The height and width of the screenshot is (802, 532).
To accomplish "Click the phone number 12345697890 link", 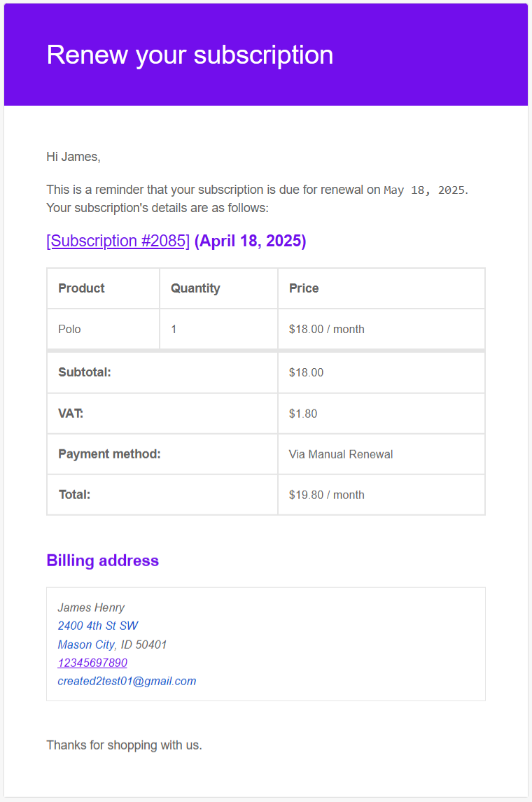I will 92,663.
